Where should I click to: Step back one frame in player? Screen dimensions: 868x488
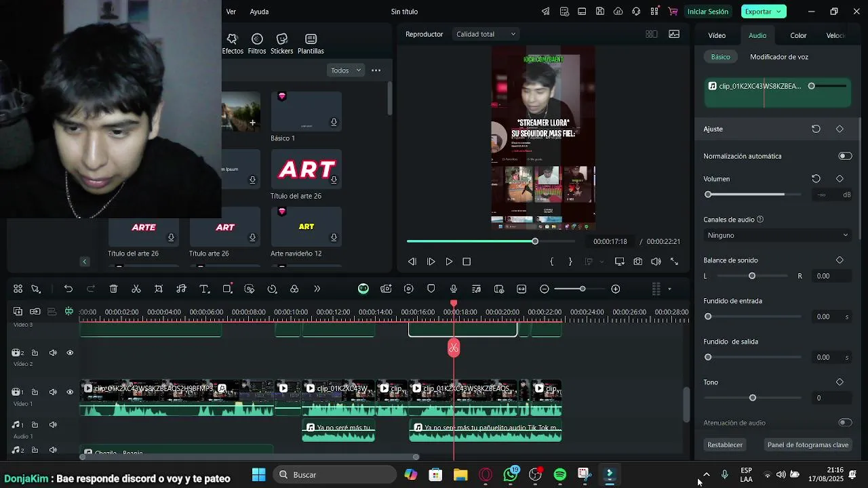[412, 262]
